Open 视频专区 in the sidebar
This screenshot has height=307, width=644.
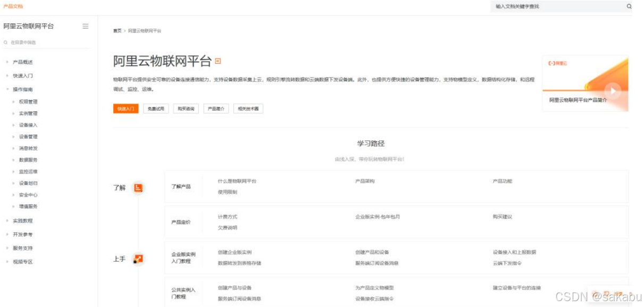tap(23, 262)
